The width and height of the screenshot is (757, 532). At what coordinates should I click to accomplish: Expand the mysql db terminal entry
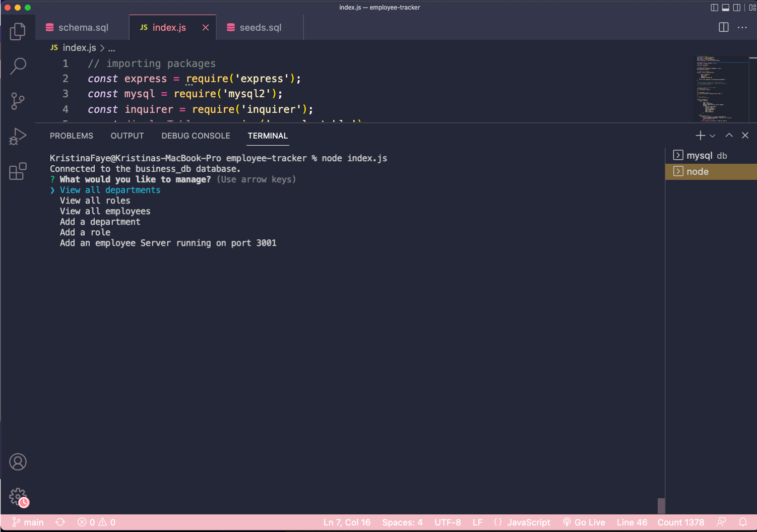click(x=678, y=155)
